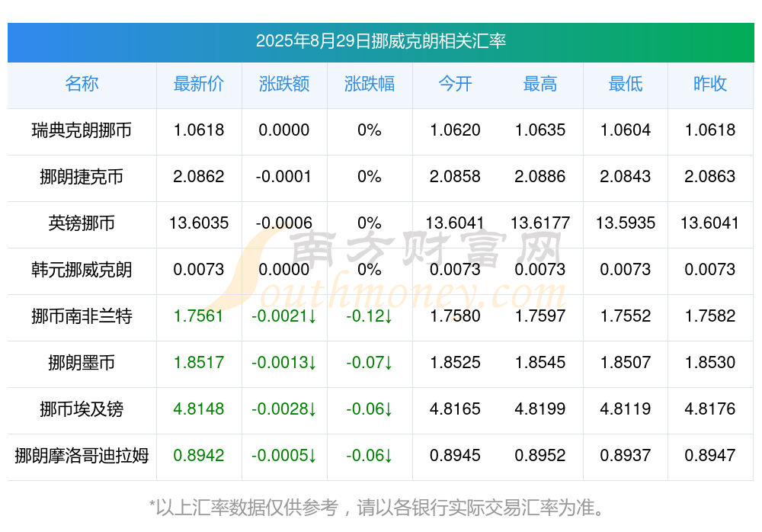The image size is (762, 532).
Task: Click the 最高 column header
Action: click(x=540, y=84)
